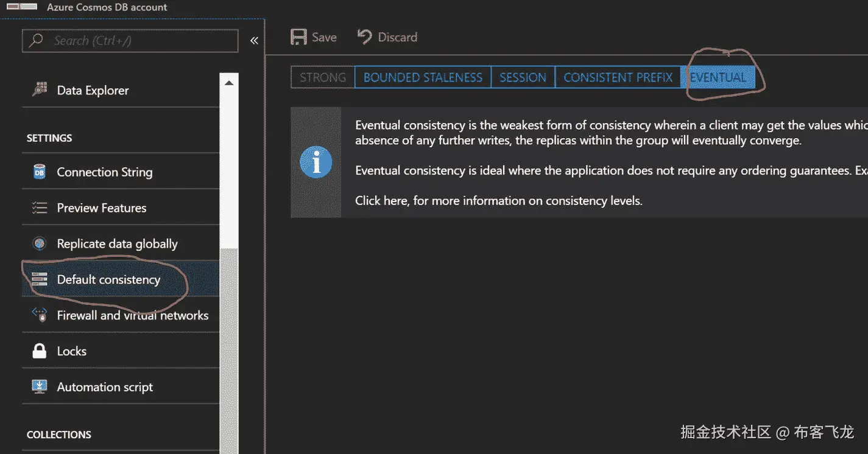Click the Locks padlock icon
This screenshot has height=454, width=868.
point(40,351)
